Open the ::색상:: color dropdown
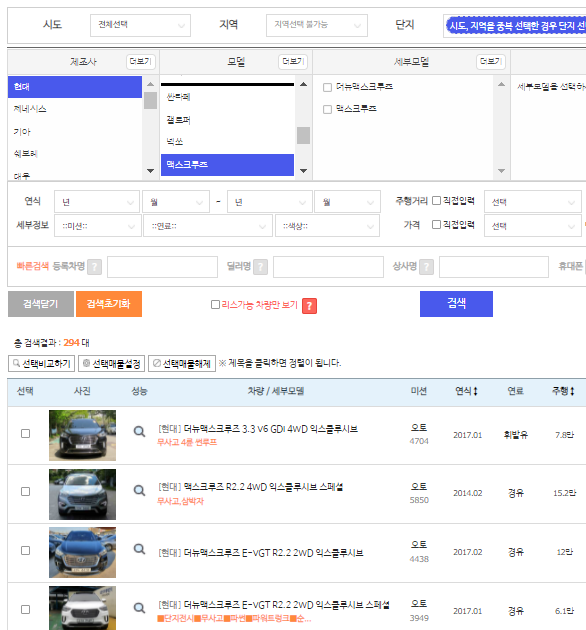Viewport: 586px width, 630px height. coord(327,226)
